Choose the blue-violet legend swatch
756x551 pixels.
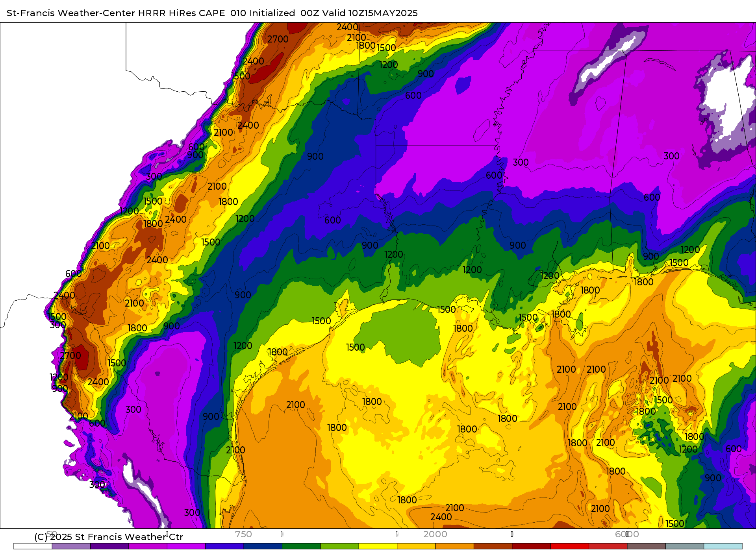224,546
